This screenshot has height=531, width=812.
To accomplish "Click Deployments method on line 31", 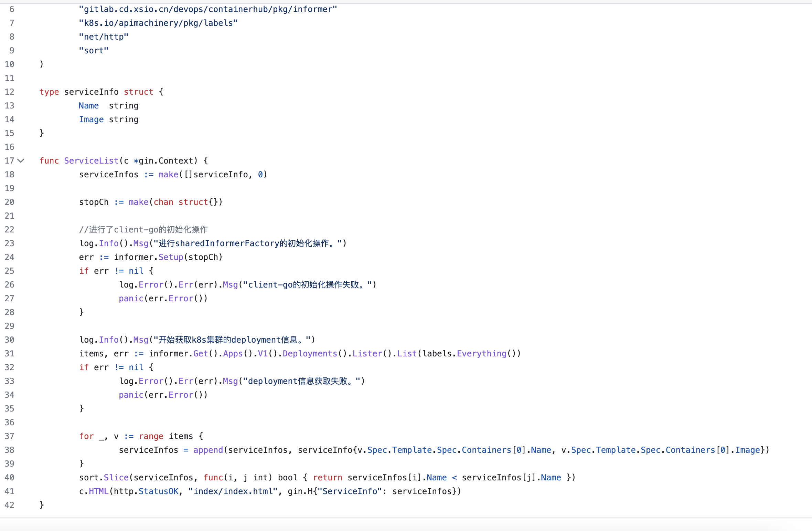I will tap(310, 354).
